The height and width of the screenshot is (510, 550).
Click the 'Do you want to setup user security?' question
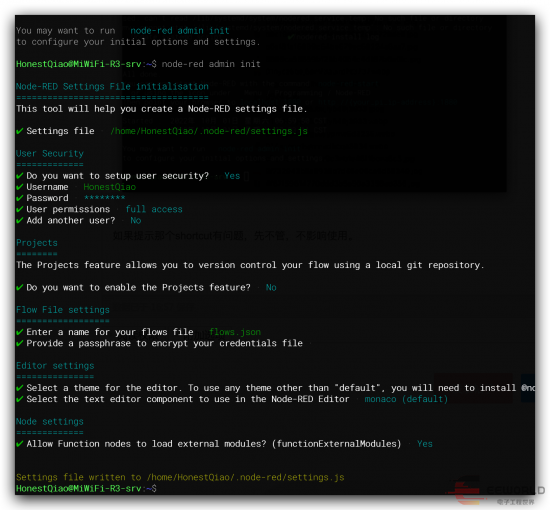point(118,176)
